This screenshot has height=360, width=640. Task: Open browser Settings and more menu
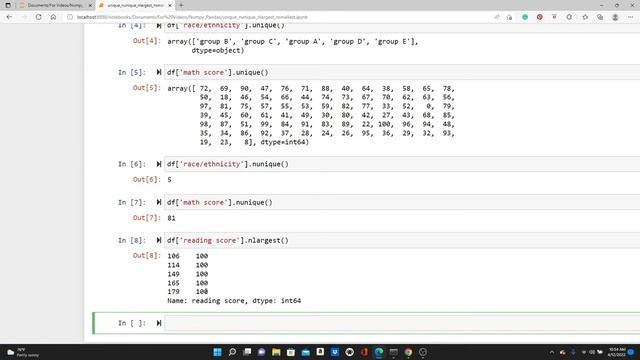(x=630, y=17)
